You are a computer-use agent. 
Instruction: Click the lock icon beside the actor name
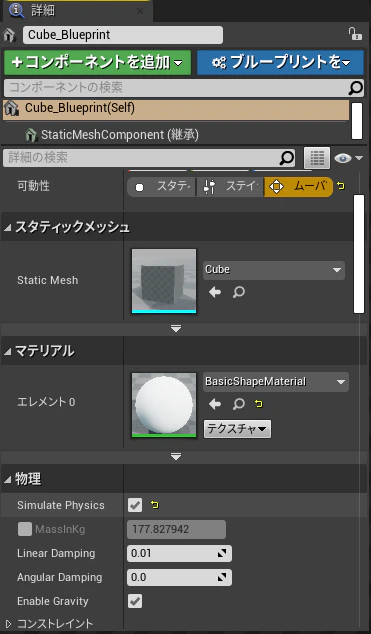tap(355, 34)
